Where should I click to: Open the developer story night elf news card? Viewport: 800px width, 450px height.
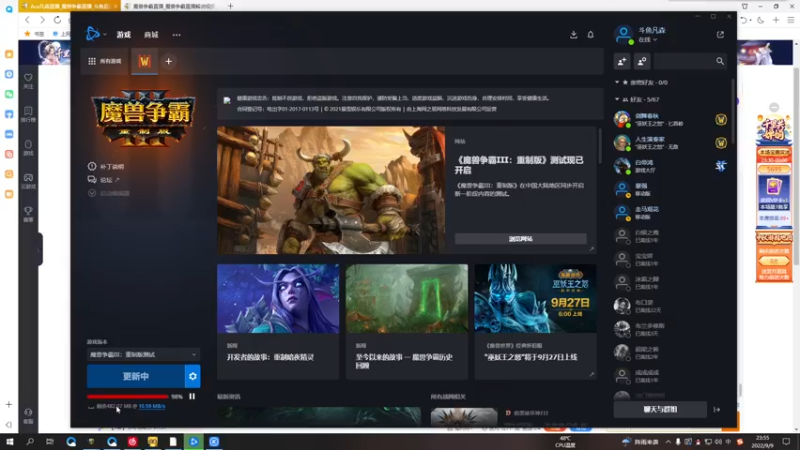[278, 321]
